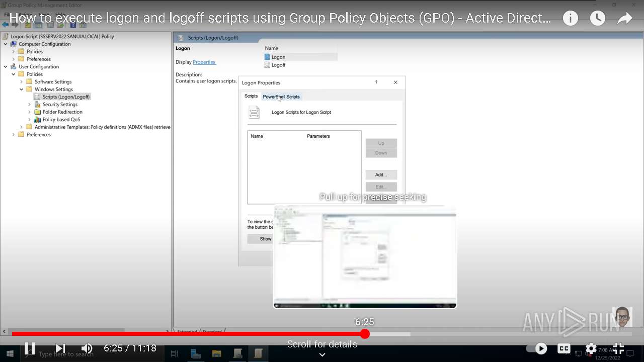Expand Preferences under User Configuration
The width and height of the screenshot is (644, 362).
[x=14, y=135]
